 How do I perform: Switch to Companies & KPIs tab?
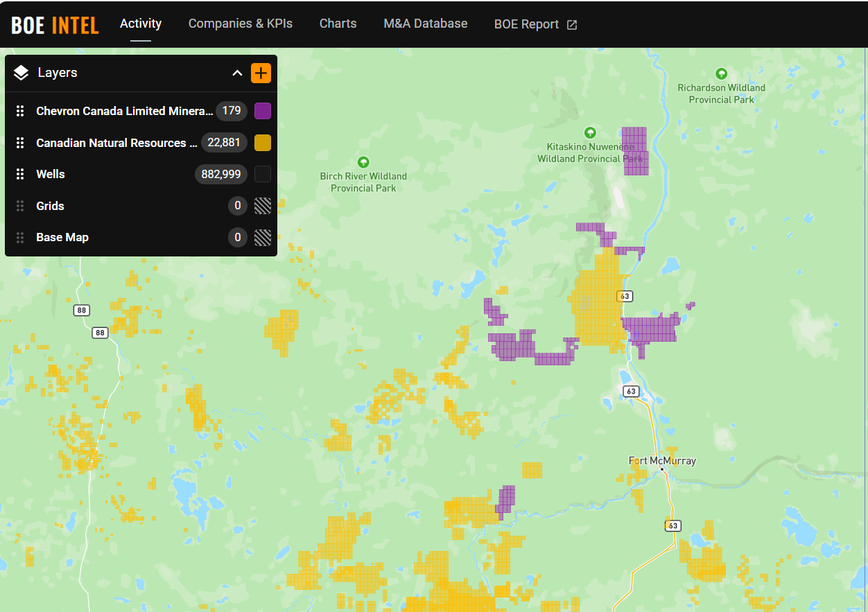click(241, 24)
